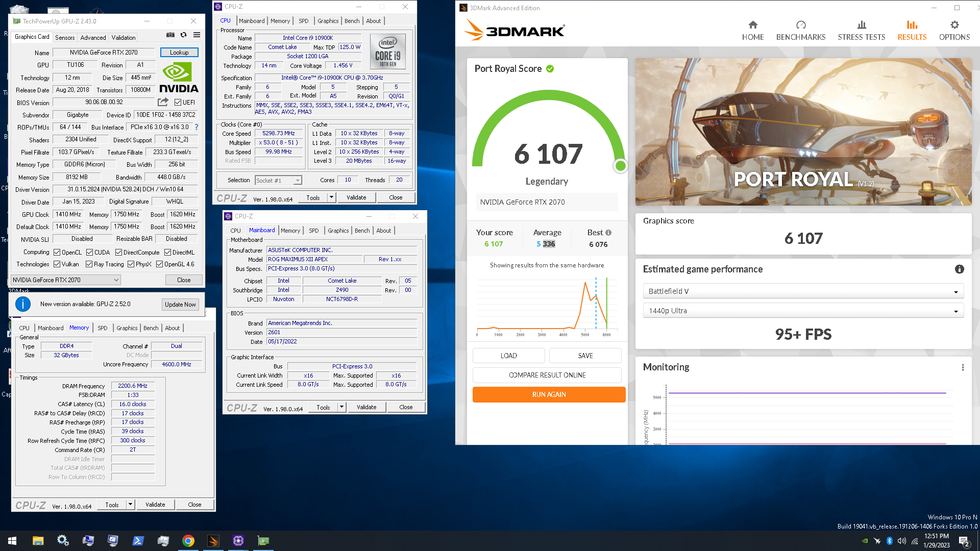Toggle the DirectCompute checkbox

118,253
